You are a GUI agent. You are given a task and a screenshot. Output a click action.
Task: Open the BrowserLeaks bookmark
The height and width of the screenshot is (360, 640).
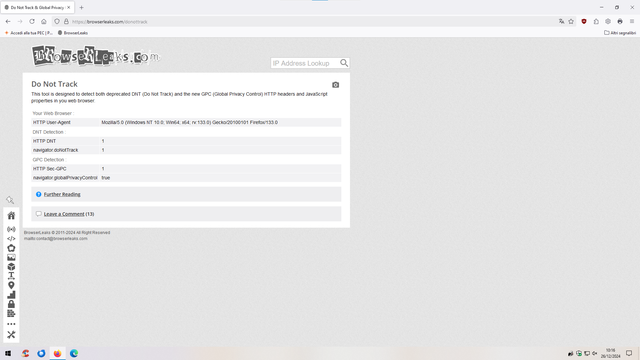(x=73, y=33)
